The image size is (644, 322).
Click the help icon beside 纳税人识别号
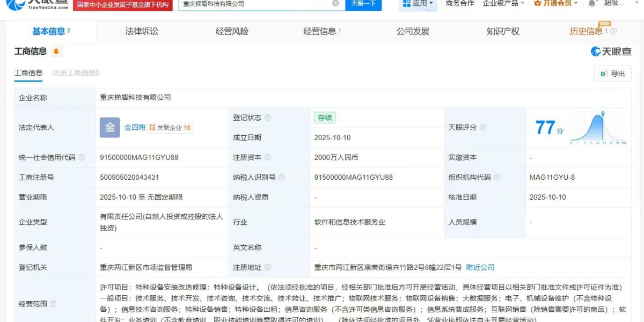coord(282,178)
